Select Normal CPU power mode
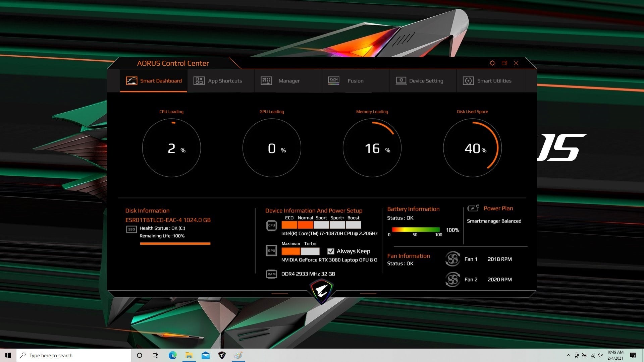 click(305, 225)
